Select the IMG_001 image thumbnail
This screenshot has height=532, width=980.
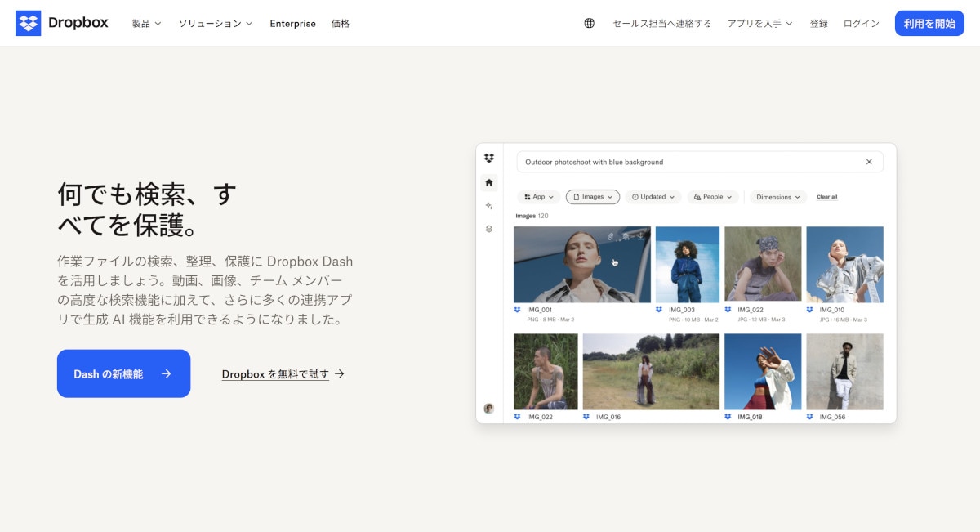[581, 265]
